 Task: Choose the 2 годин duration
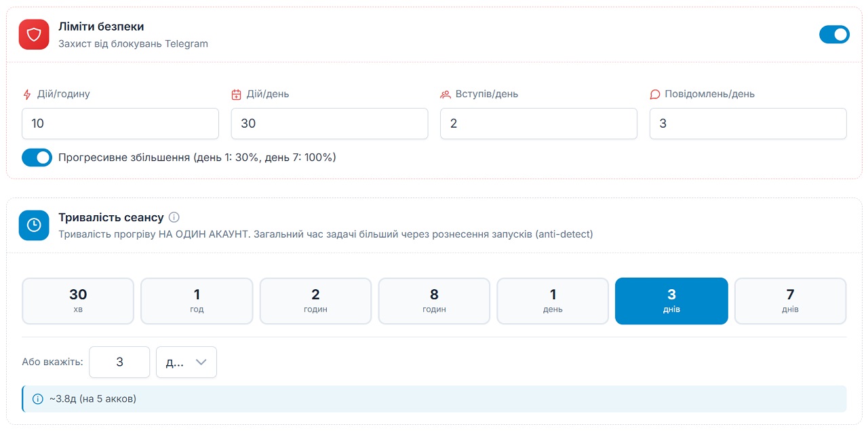coord(315,301)
